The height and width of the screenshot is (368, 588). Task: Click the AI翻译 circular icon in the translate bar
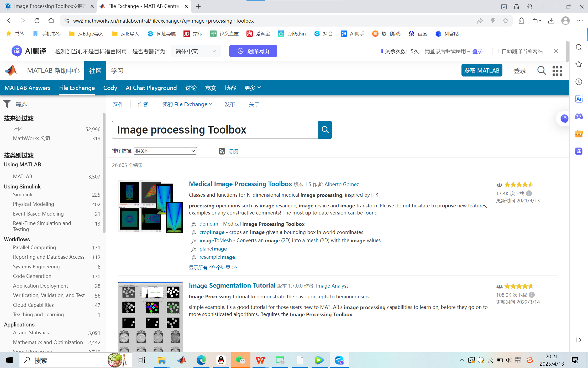(x=17, y=51)
